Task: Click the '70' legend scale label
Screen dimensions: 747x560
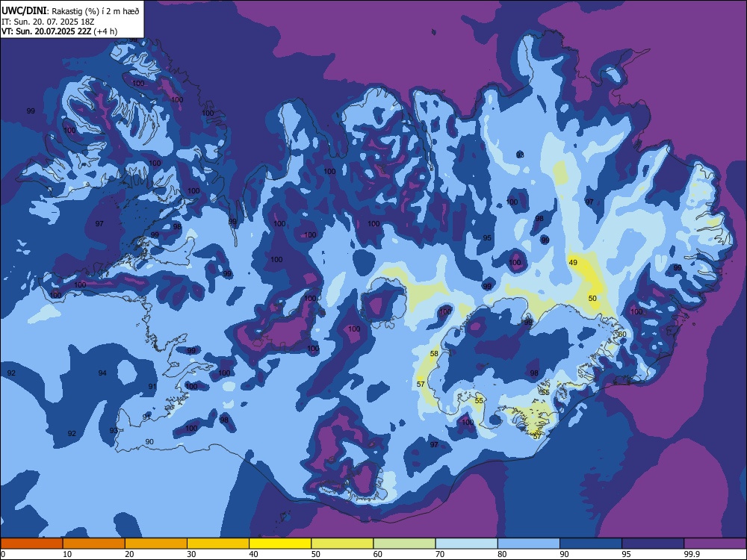Action: click(x=440, y=554)
